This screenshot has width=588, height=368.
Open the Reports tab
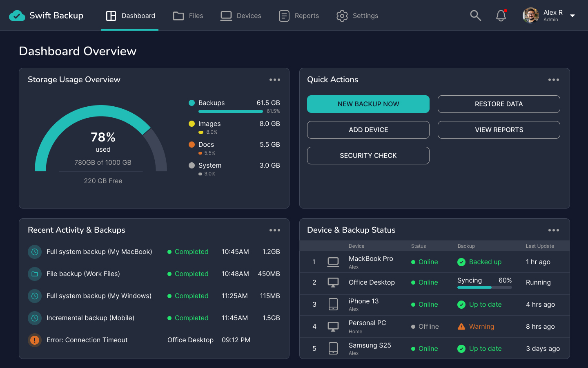pos(298,16)
